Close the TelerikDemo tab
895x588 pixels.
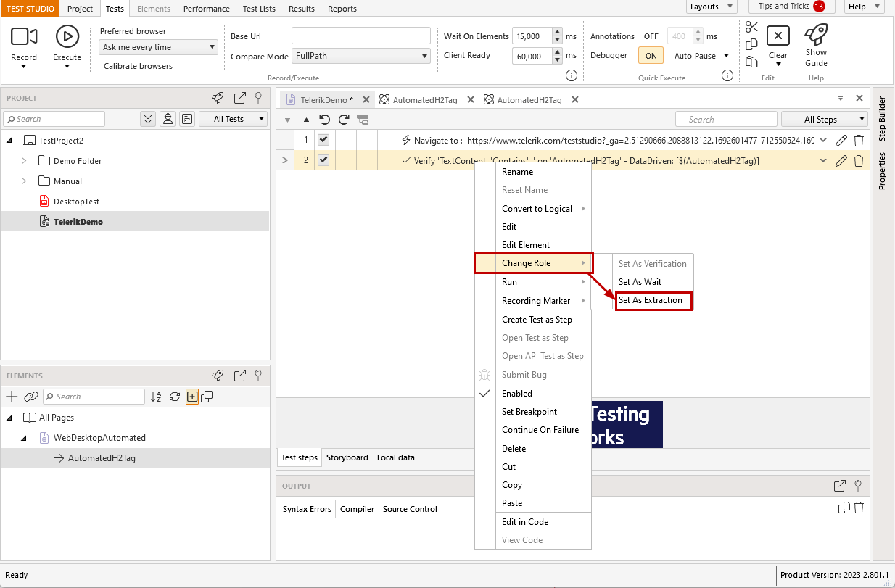pyautogui.click(x=366, y=100)
